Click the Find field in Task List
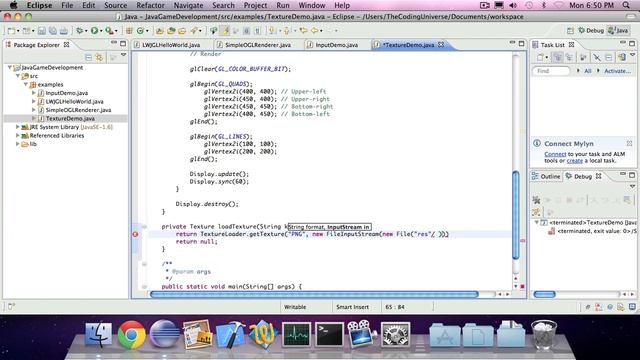 coord(551,71)
